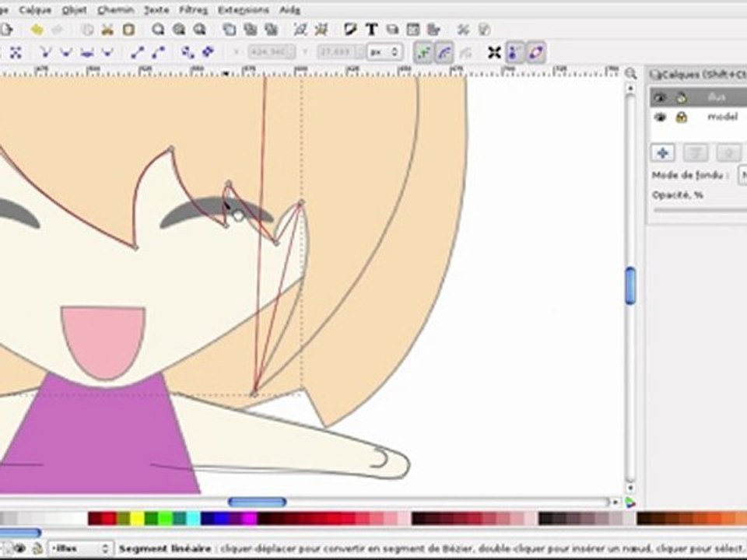Open the px units dropdown
The height and width of the screenshot is (560, 747).
pyautogui.click(x=384, y=52)
